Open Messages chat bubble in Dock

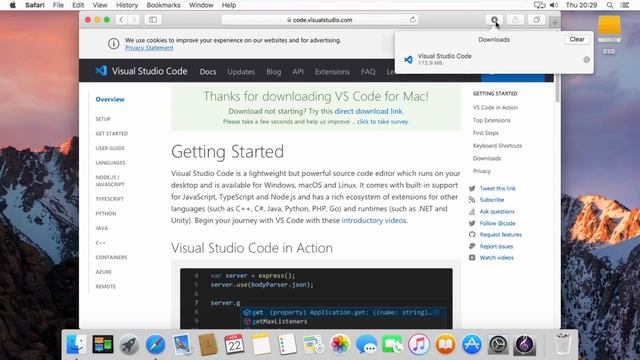tap(366, 344)
